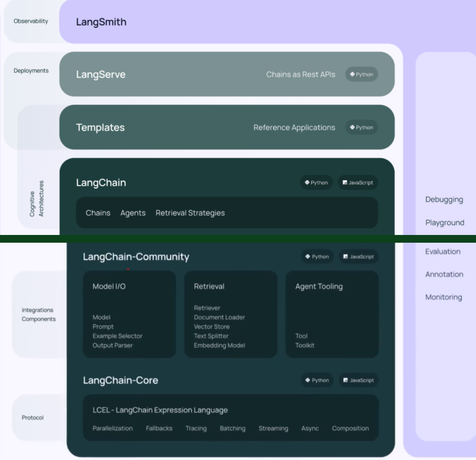Click the 'Batching' feature text
Screen dimensions: 476x460
(233, 428)
